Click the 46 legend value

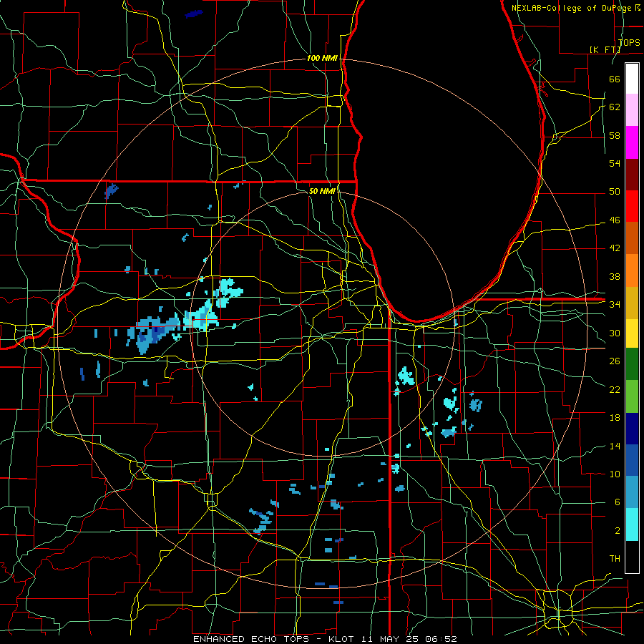[x=615, y=220]
